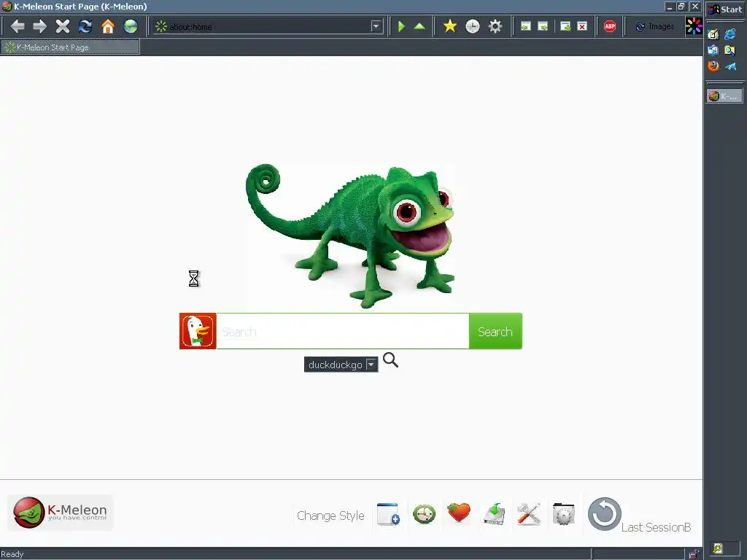Reload the page with the refresh icon
This screenshot has width=747, height=560.
[85, 26]
